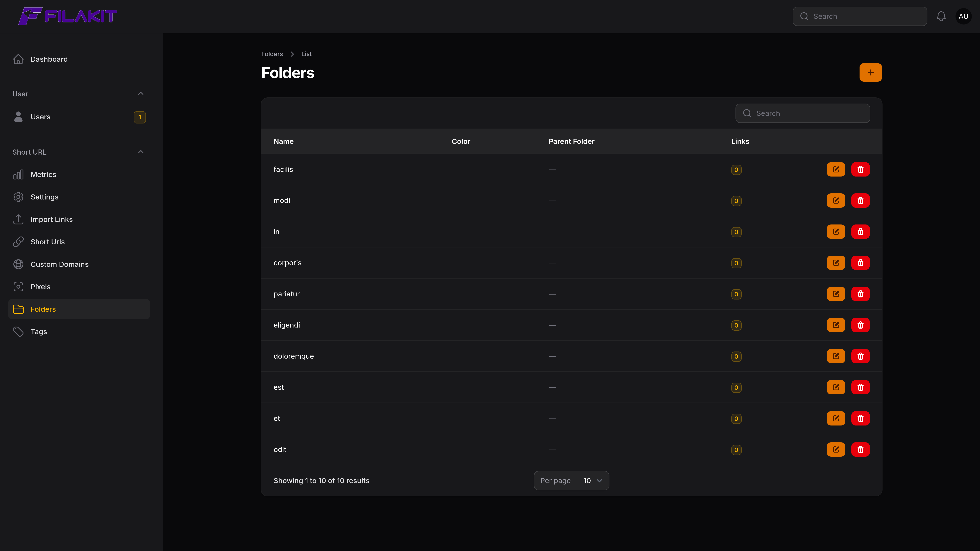Delete the et folder
Screen dimensions: 980x551
(x=860, y=419)
